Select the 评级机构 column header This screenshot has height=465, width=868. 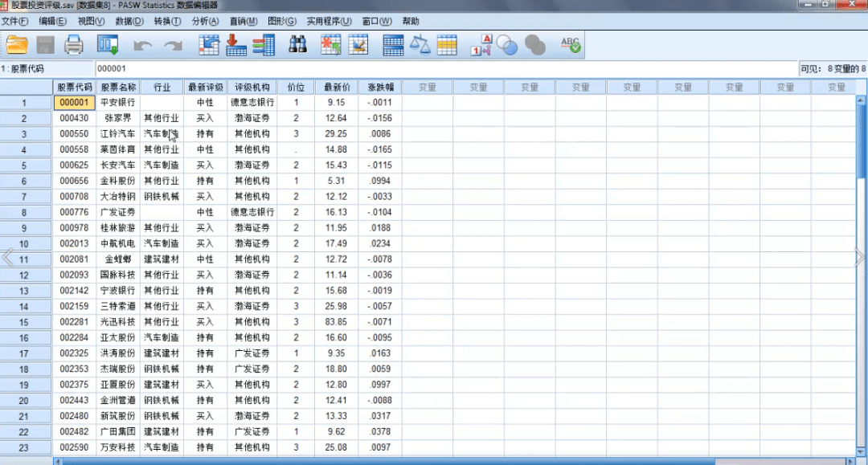252,87
